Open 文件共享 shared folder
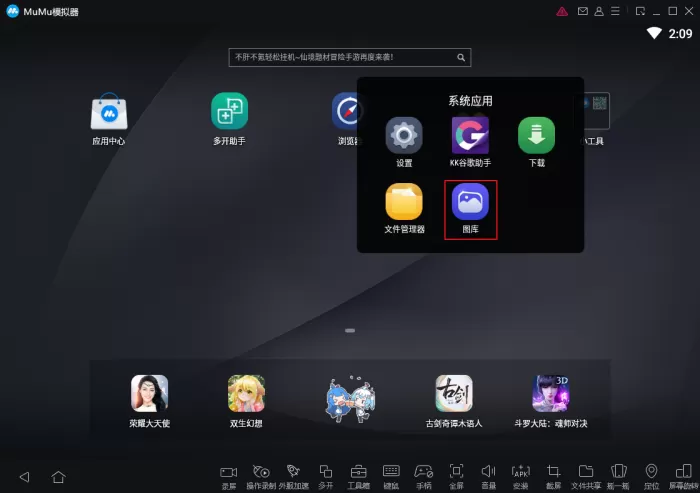 tap(586, 476)
